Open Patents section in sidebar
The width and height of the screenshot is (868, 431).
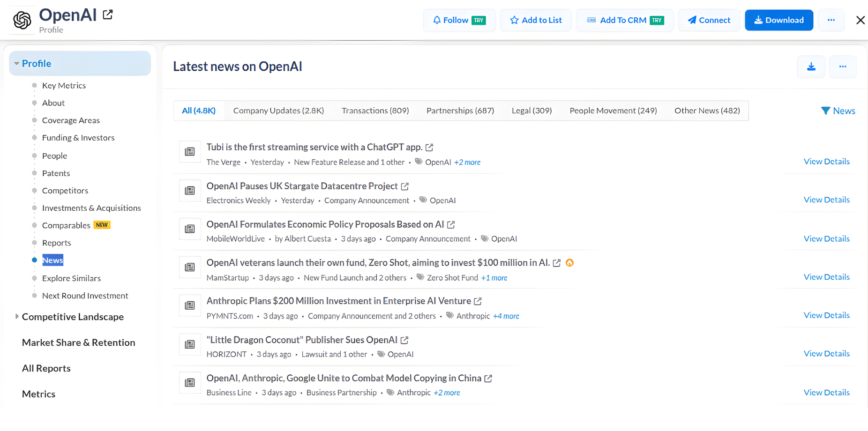click(x=56, y=173)
